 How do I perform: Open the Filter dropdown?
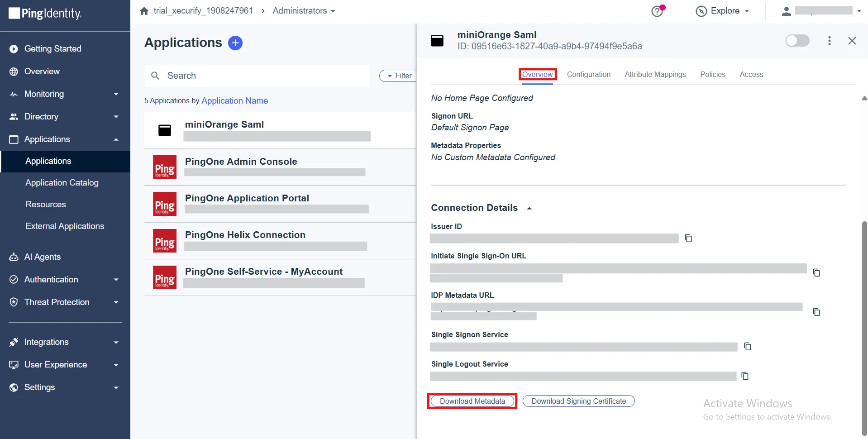coord(398,76)
